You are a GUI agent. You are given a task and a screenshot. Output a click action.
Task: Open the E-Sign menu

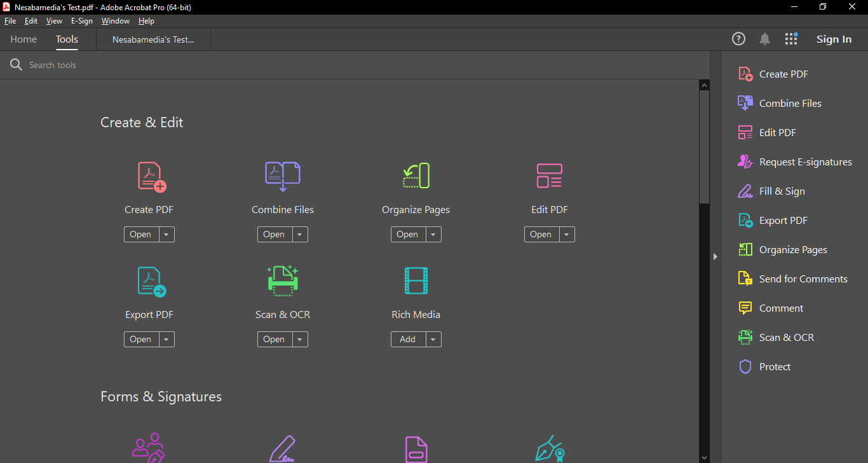click(82, 21)
